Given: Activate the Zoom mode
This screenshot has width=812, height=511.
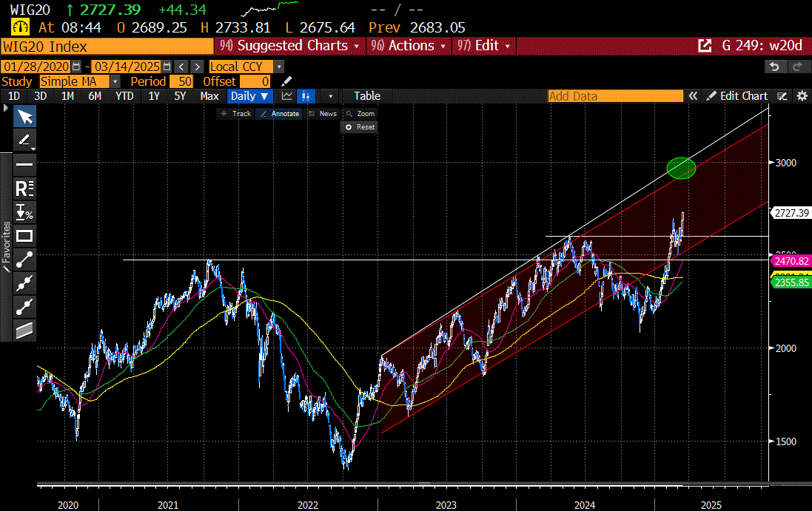Looking at the screenshot, I should 360,114.
